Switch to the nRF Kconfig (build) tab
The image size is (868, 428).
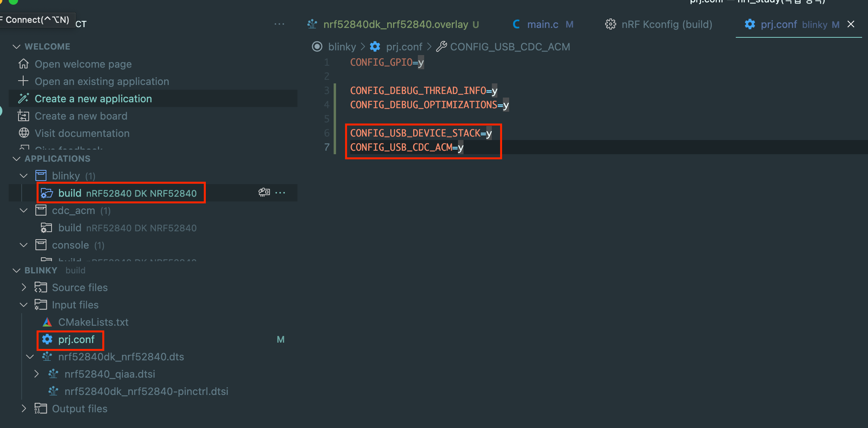pos(666,24)
